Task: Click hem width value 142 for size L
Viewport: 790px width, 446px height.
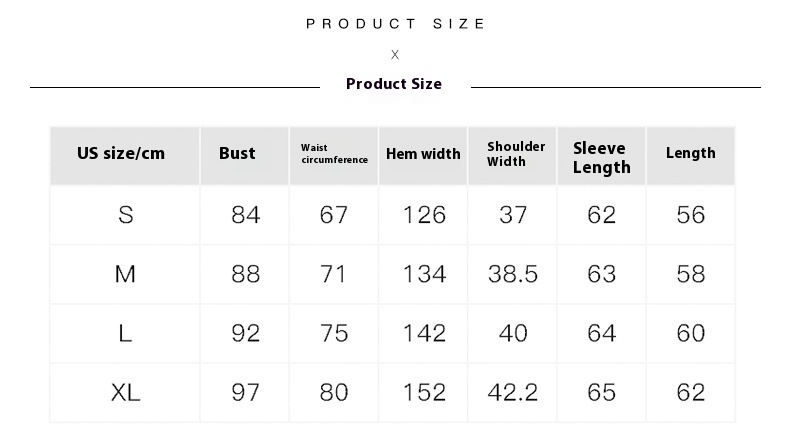Action: 424,333
